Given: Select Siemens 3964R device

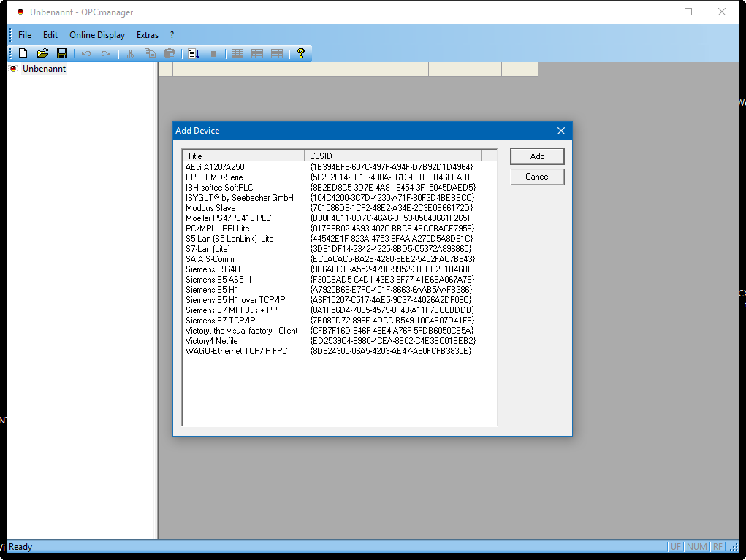Looking at the screenshot, I should point(213,269).
